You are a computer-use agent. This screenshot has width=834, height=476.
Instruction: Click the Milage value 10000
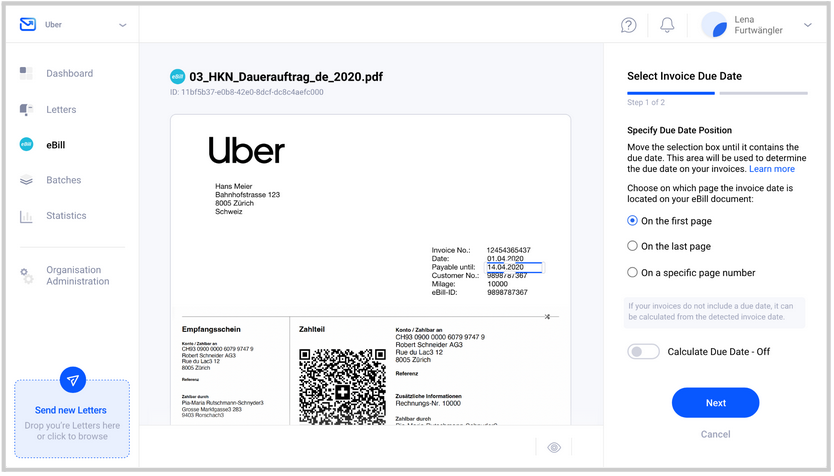pos(497,284)
